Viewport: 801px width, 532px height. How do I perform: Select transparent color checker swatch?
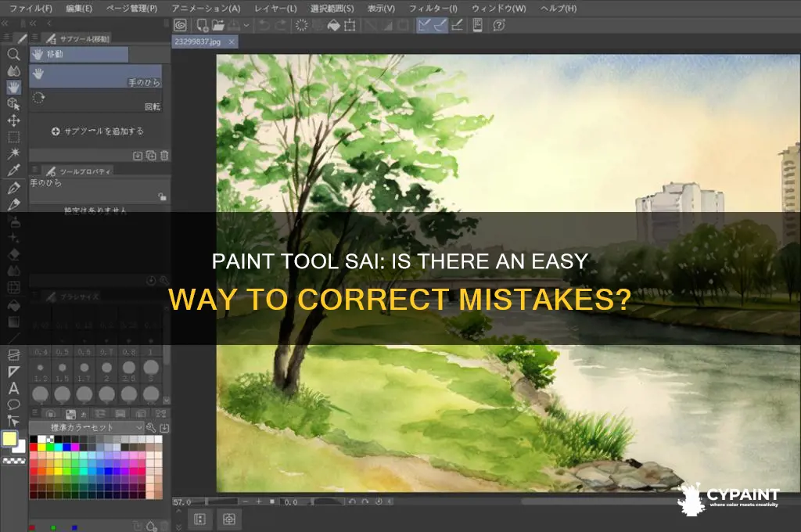coord(14,461)
